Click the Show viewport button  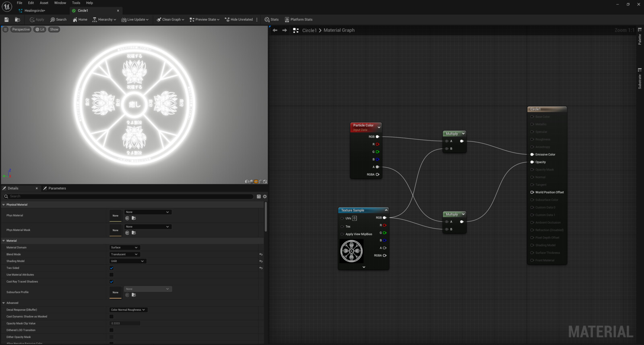pyautogui.click(x=54, y=29)
